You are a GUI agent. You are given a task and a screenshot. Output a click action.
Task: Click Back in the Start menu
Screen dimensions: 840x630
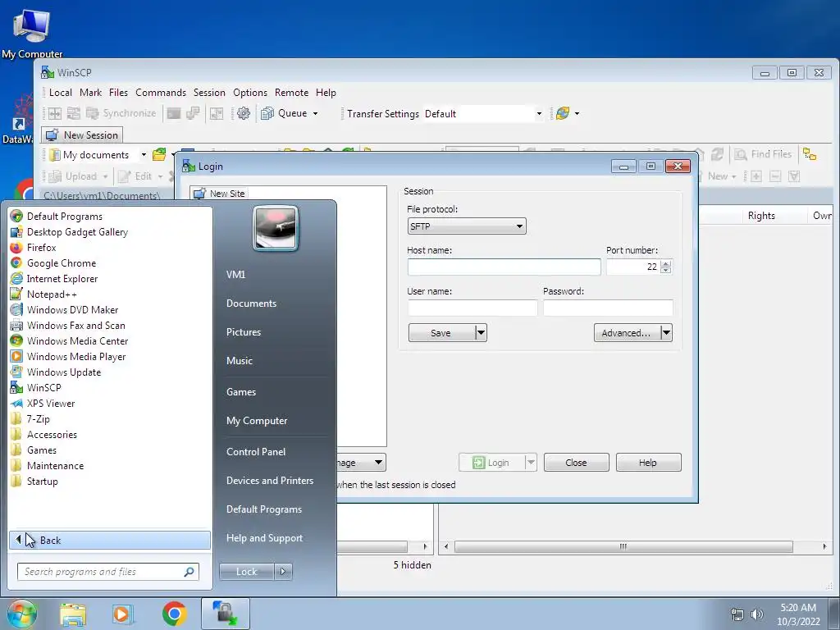click(x=110, y=540)
